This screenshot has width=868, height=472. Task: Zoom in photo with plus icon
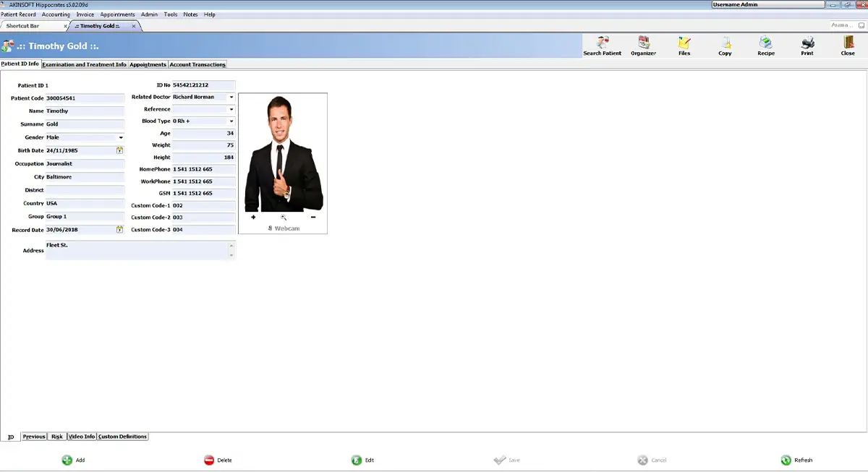(253, 217)
